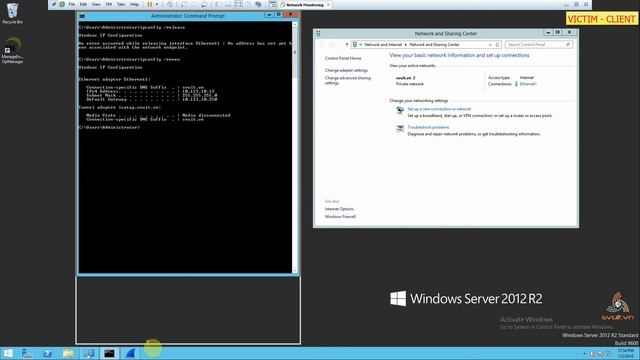Click Set up a new connection or network

click(439, 109)
